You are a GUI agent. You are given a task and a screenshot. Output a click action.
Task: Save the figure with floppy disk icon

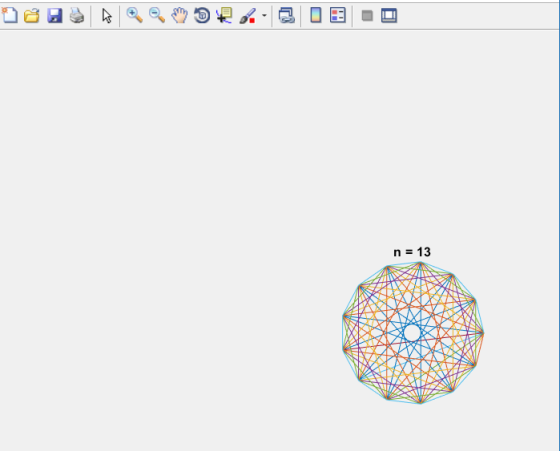tap(55, 16)
